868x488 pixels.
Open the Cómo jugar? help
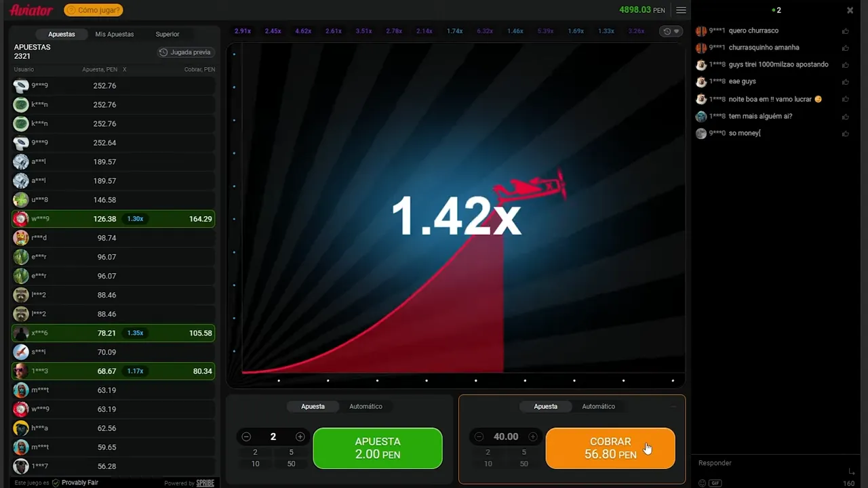pyautogui.click(x=94, y=10)
